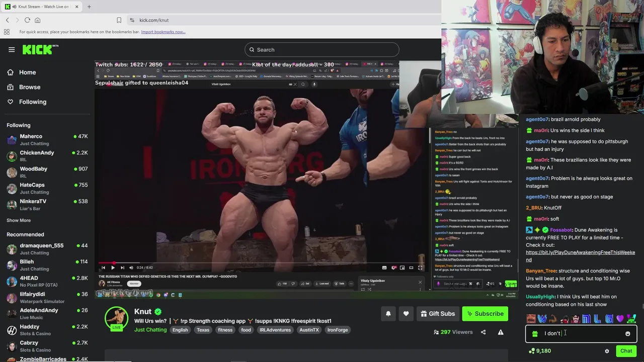The image size is (644, 362).
Task: Open NinkeraTV channel in the sidebar
Action: (47, 205)
